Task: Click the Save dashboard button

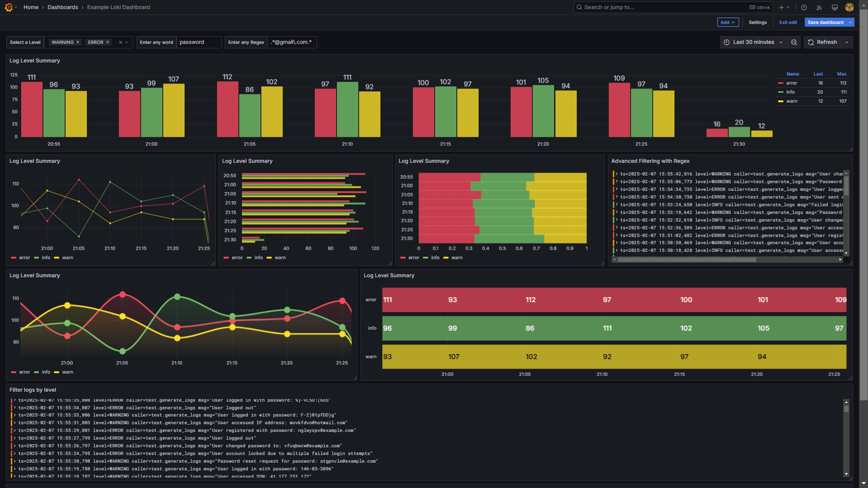Action: (x=825, y=22)
